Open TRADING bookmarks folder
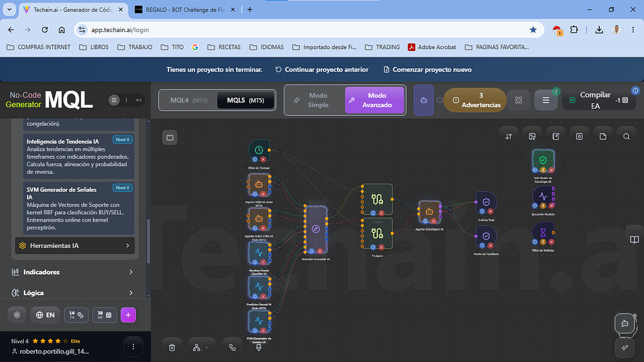Screen dimensions: 644x362 tap(382, 47)
